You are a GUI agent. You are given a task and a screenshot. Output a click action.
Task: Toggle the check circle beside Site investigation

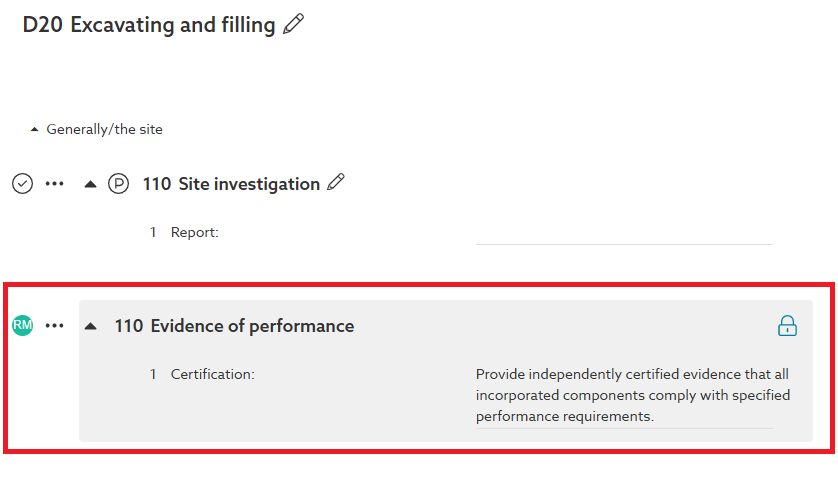(x=22, y=184)
